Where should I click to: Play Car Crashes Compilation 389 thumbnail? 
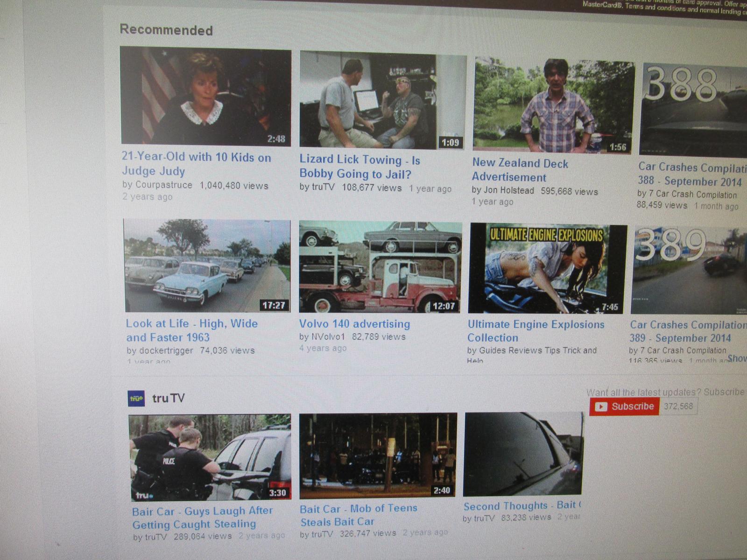689,271
